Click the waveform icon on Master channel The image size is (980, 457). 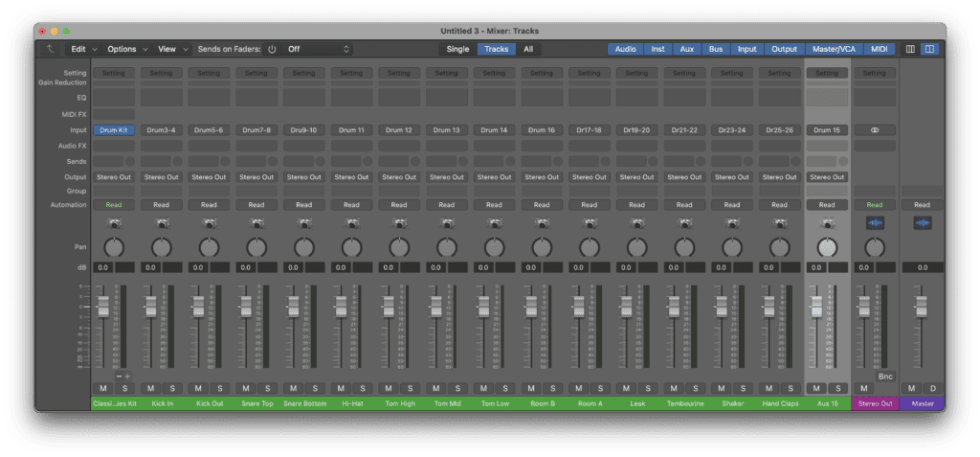pyautogui.click(x=922, y=223)
